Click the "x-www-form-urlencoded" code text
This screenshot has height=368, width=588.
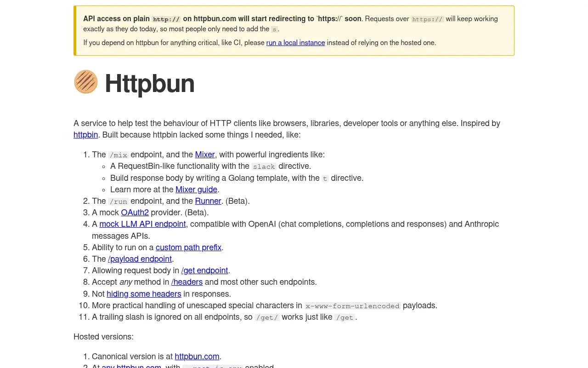coord(352,306)
